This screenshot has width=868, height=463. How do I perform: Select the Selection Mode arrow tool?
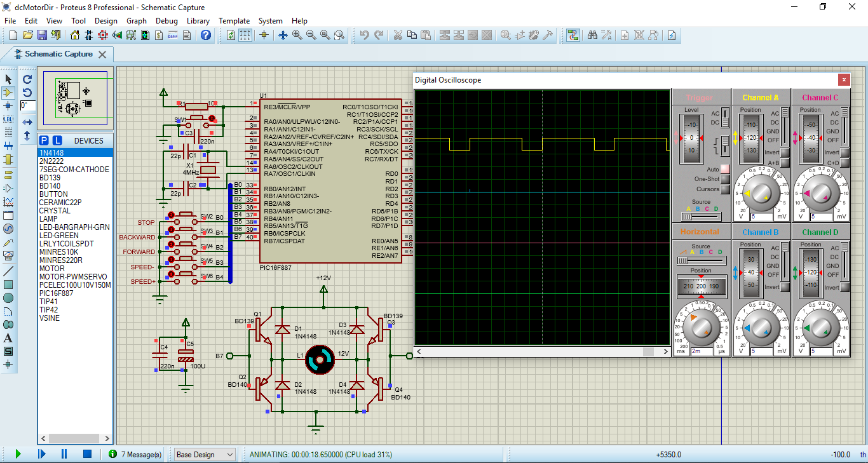tap(8, 79)
